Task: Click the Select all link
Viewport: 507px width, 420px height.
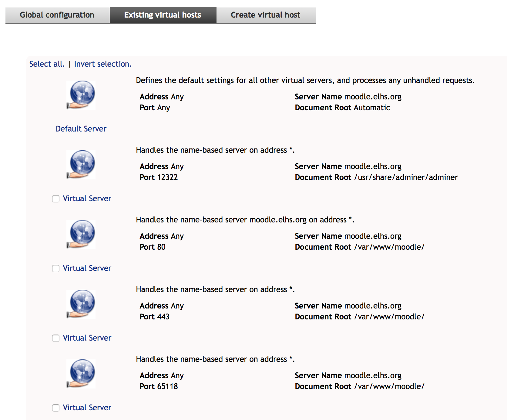Action: (47, 64)
